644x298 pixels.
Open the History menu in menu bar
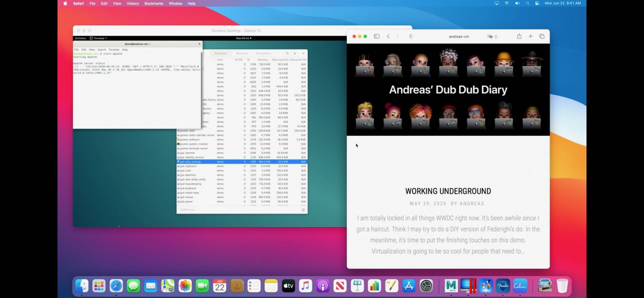click(133, 3)
